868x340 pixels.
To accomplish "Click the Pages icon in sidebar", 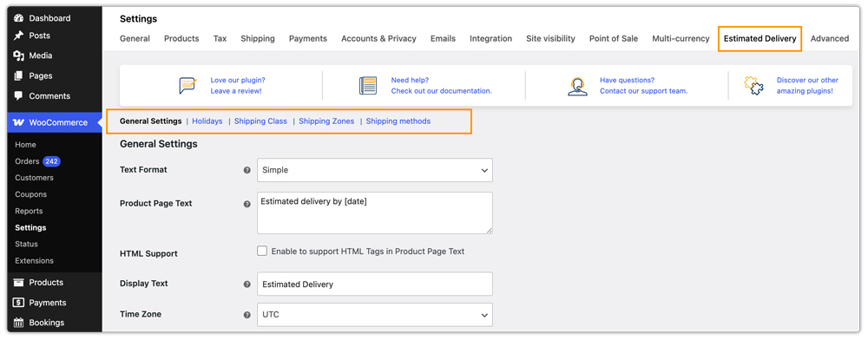I will pos(18,75).
